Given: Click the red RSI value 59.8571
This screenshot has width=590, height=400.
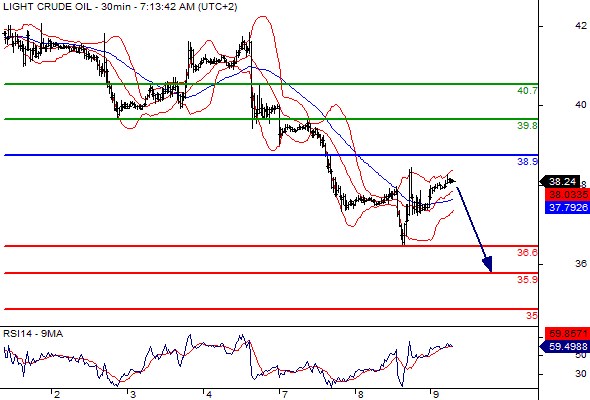Looking at the screenshot, I should (567, 333).
